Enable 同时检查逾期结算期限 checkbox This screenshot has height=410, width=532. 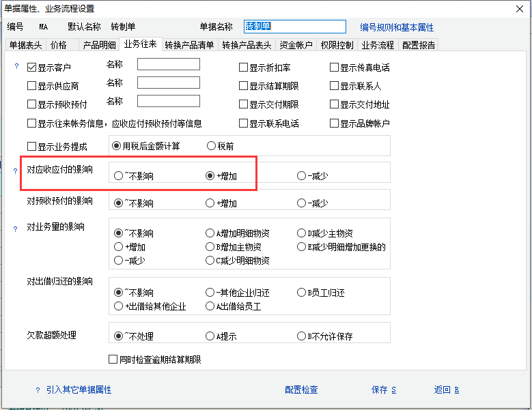113,360
